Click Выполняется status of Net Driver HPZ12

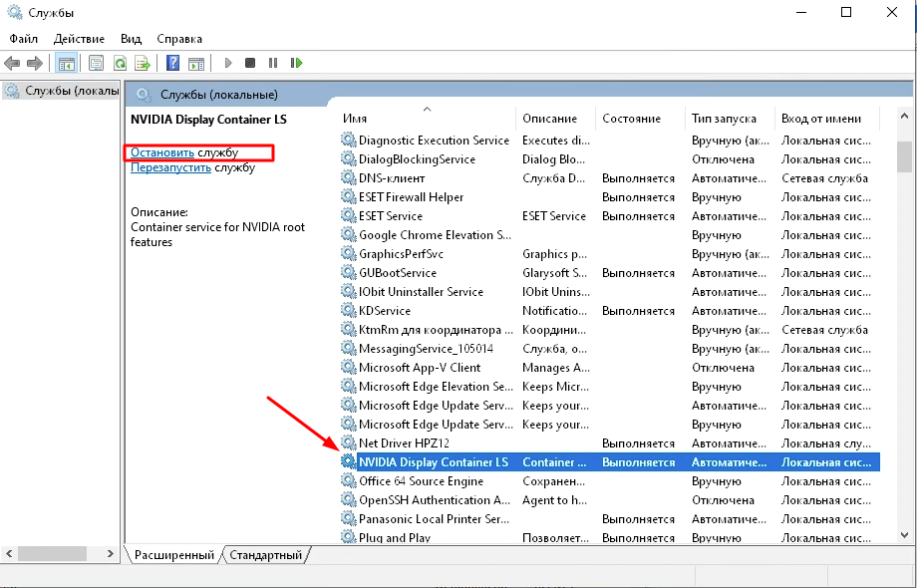(x=638, y=443)
